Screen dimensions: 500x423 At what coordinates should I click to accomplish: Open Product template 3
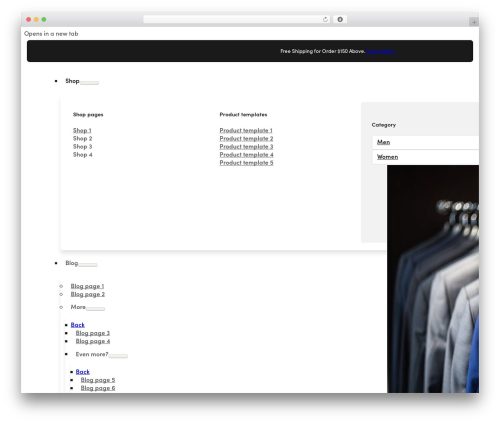[x=246, y=146]
